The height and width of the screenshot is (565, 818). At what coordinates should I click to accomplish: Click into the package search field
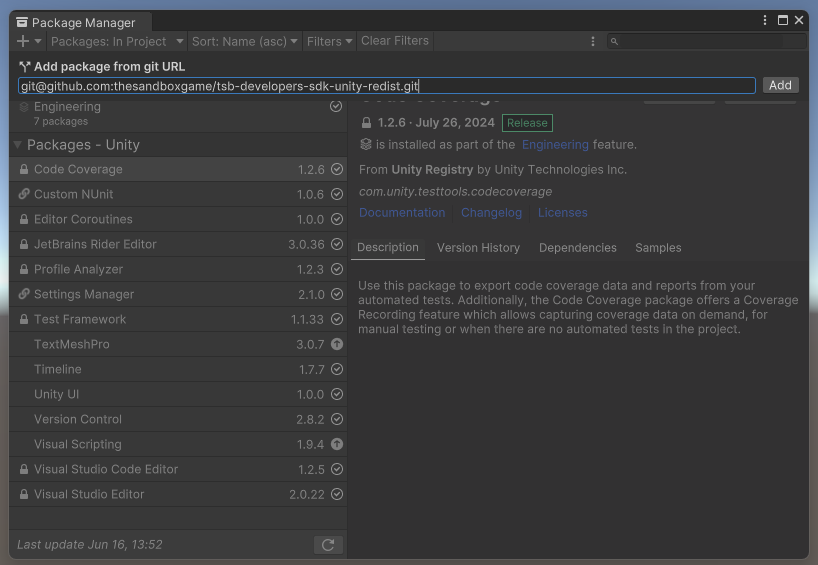pyautogui.click(x=706, y=41)
